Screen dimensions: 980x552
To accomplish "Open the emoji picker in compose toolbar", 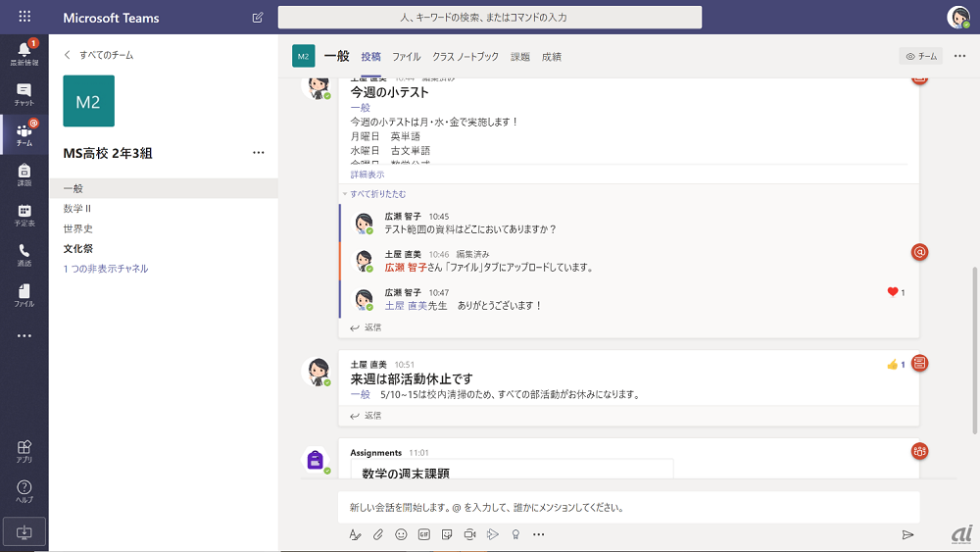I will click(x=401, y=534).
